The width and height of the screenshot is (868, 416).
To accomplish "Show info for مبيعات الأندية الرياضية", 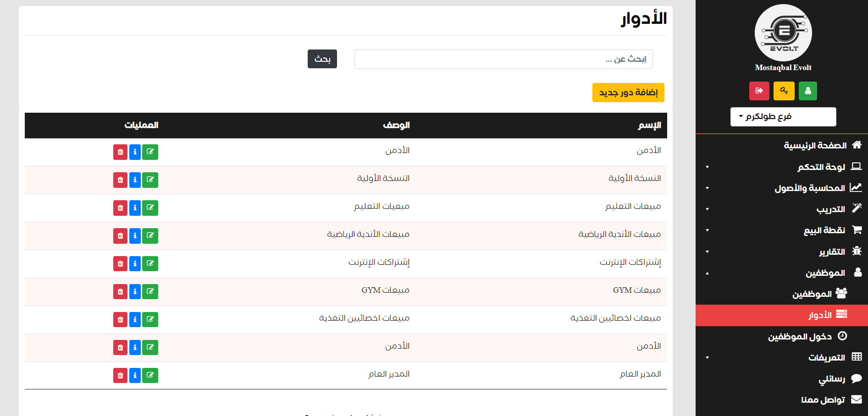I will click(x=135, y=236).
